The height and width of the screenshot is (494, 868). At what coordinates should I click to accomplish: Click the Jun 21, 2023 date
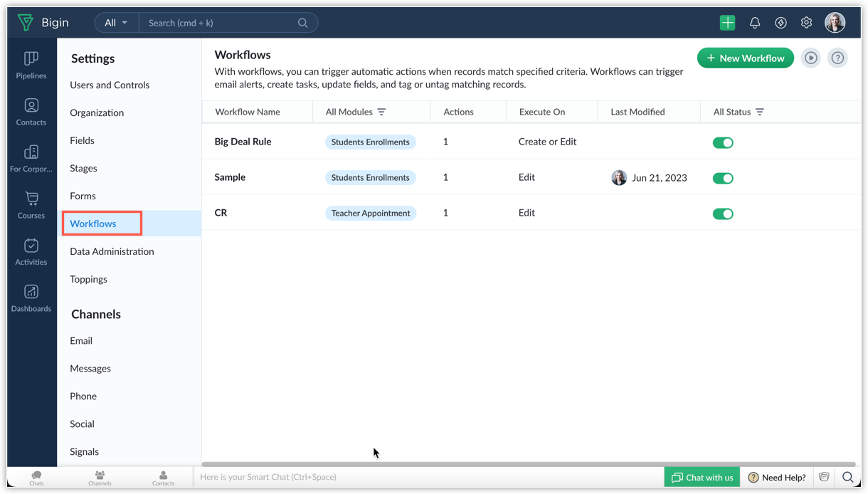660,178
